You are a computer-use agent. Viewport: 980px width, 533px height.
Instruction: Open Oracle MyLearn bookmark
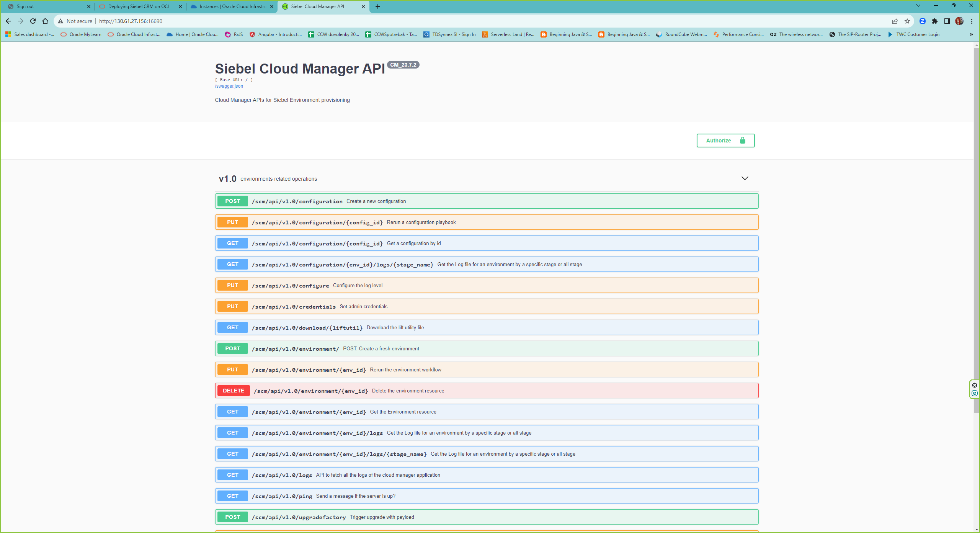[x=81, y=34]
